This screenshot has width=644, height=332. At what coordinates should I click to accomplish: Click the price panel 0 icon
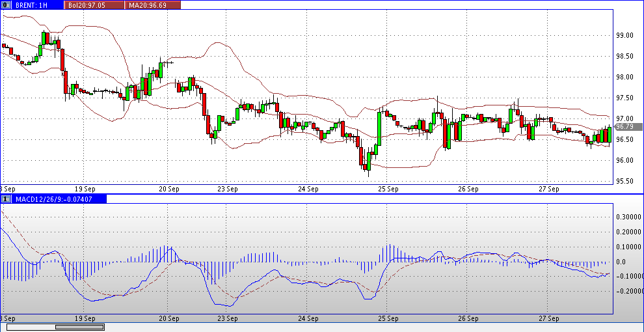click(x=5, y=5)
